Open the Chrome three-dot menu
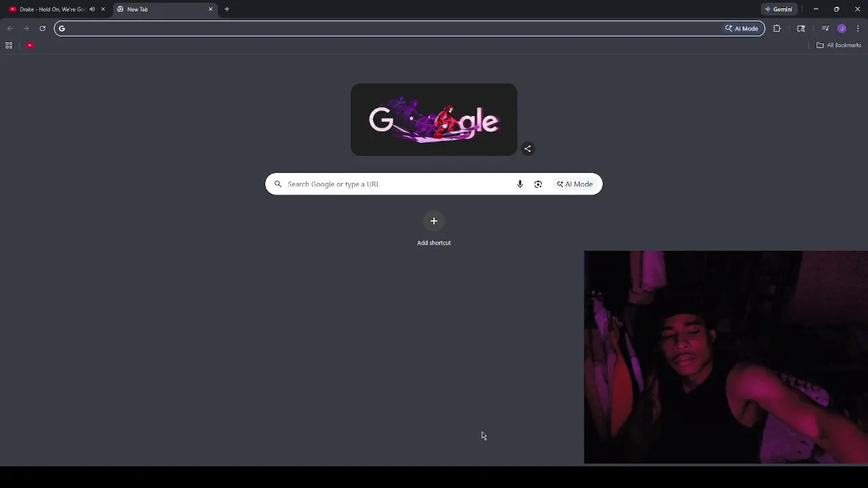 [858, 28]
